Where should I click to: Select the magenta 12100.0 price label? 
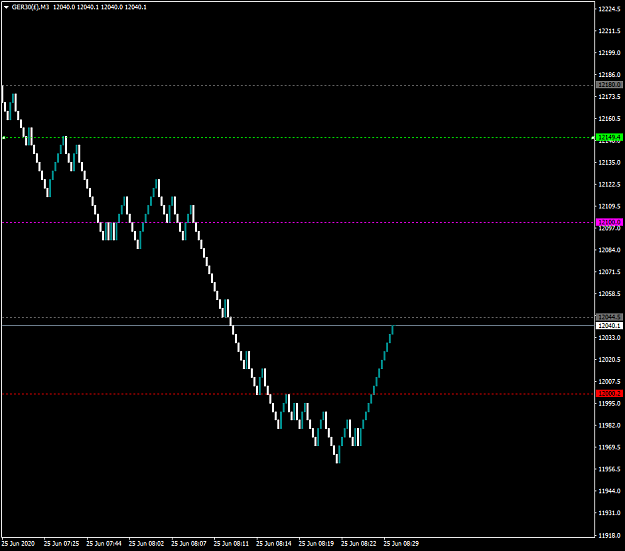point(609,222)
